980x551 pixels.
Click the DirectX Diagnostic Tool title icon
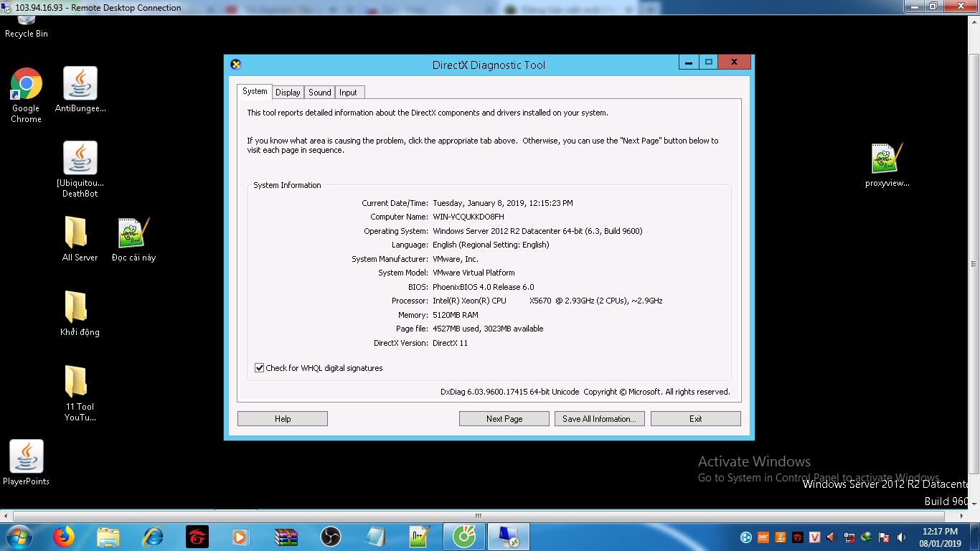pos(236,65)
